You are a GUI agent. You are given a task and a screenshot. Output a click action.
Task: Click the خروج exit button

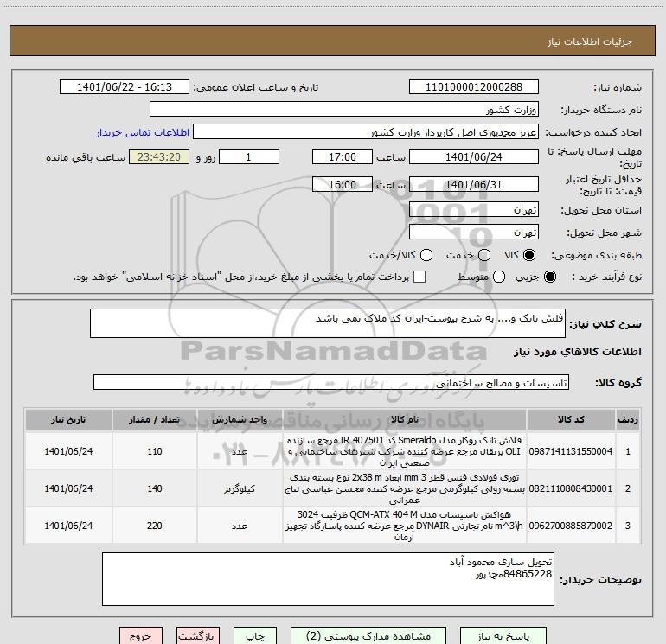141,636
